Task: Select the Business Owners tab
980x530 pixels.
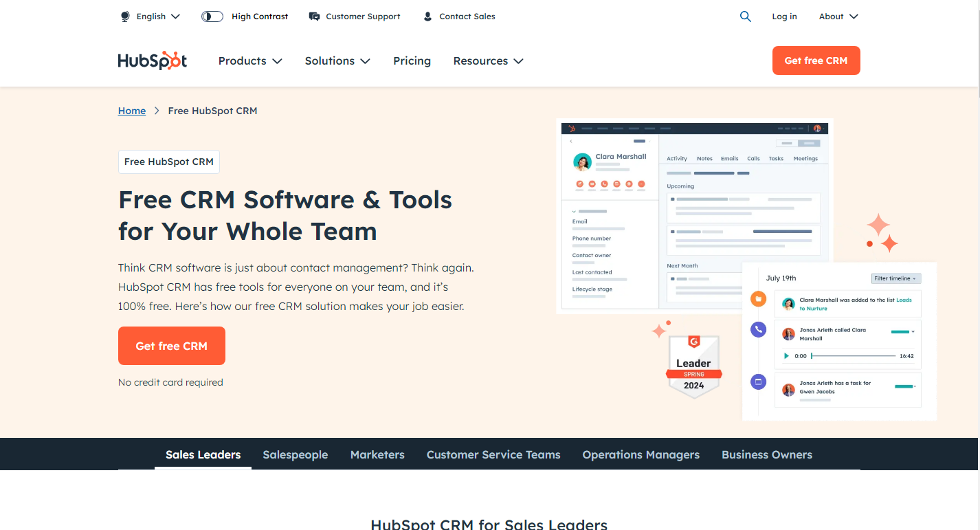Action: (x=767, y=454)
